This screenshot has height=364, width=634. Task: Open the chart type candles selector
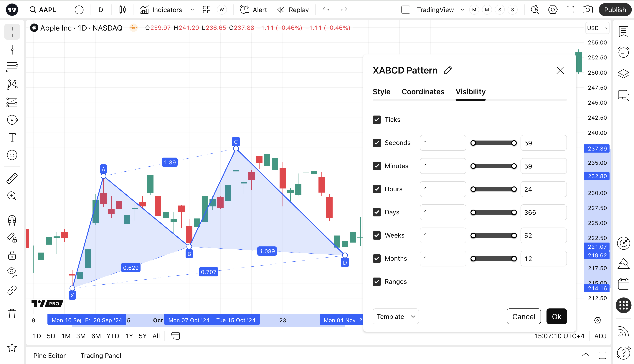122,10
